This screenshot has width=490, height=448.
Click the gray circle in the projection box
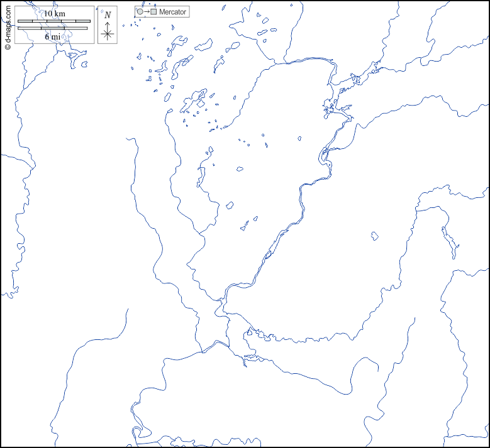(140, 12)
